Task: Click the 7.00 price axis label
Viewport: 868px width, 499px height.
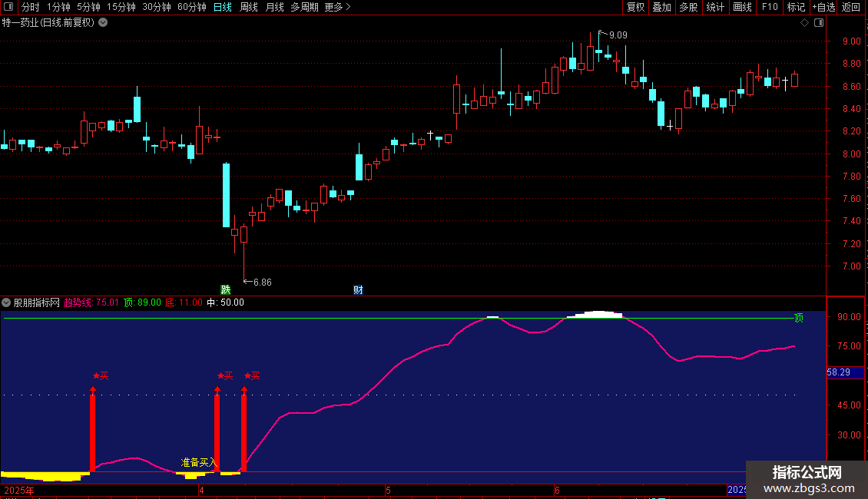Action: tap(851, 266)
